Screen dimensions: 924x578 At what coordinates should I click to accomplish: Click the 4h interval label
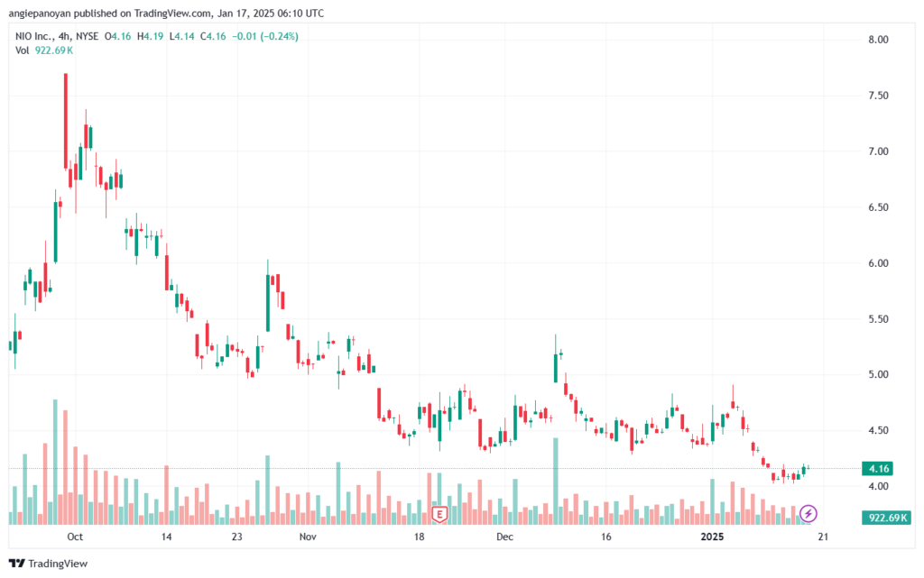(64, 36)
